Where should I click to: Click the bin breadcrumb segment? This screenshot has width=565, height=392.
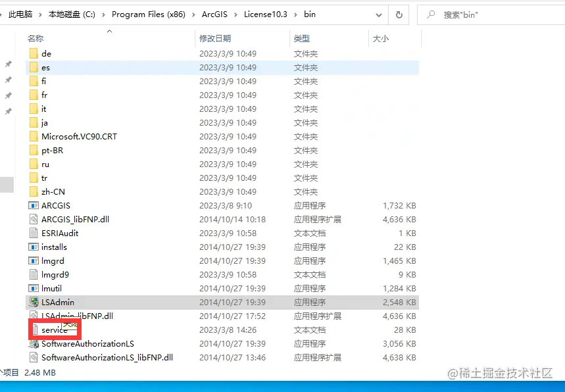(310, 14)
